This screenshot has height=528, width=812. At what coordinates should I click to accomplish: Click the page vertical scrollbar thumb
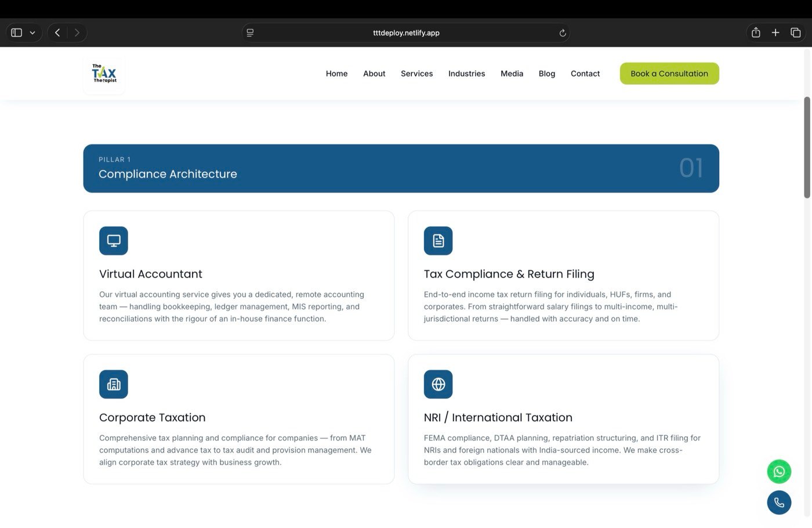pos(807,147)
